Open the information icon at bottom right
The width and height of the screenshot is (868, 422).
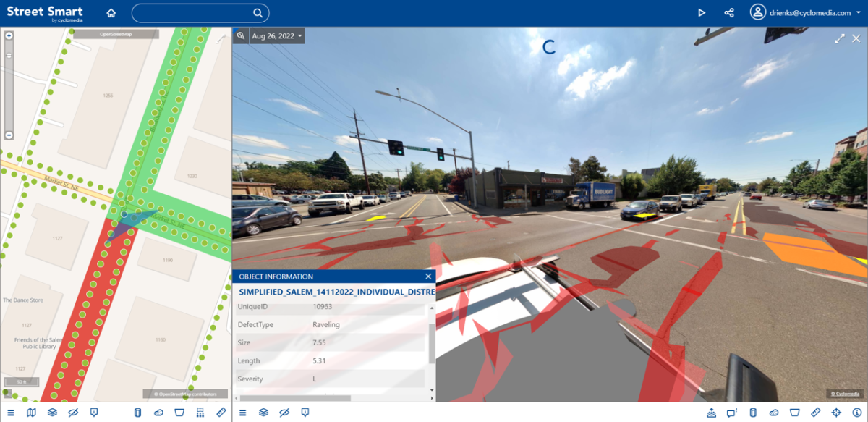[x=856, y=413]
